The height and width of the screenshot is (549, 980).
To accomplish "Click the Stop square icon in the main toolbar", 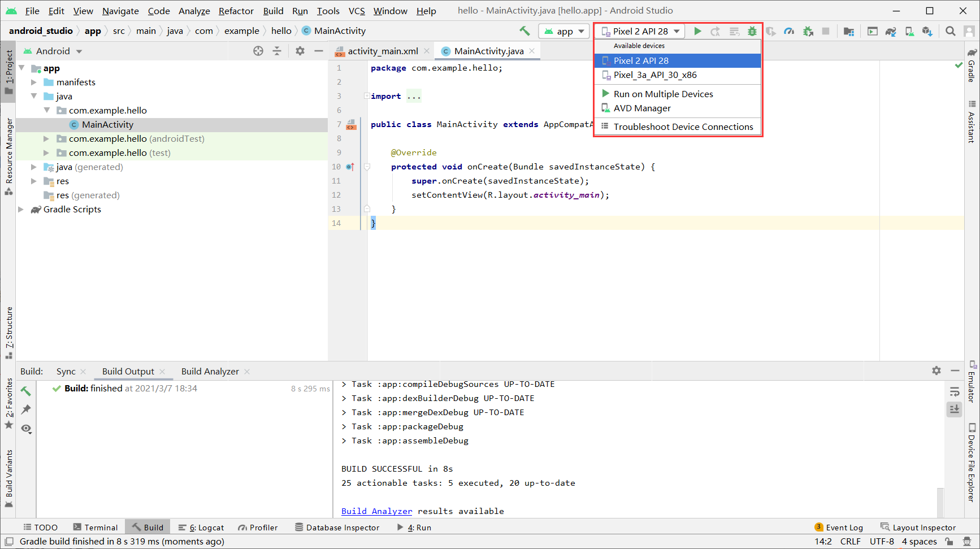I will (826, 31).
